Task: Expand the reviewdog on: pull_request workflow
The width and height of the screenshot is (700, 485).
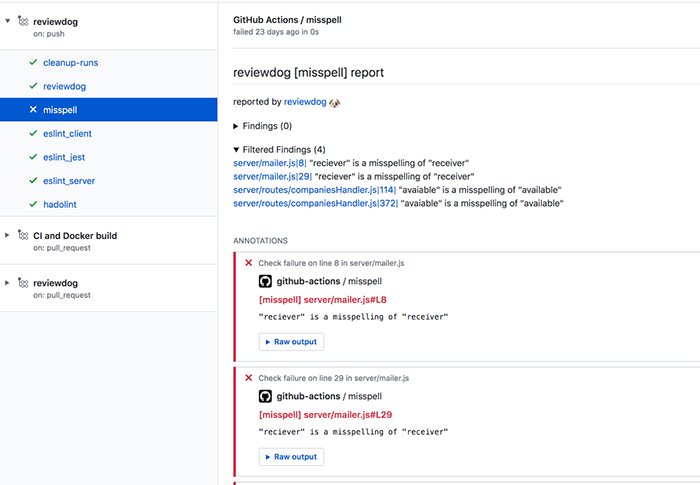Action: tap(7, 283)
